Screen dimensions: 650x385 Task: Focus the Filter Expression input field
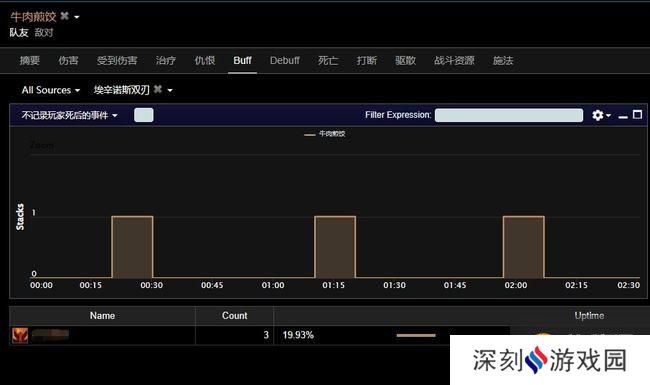[509, 115]
